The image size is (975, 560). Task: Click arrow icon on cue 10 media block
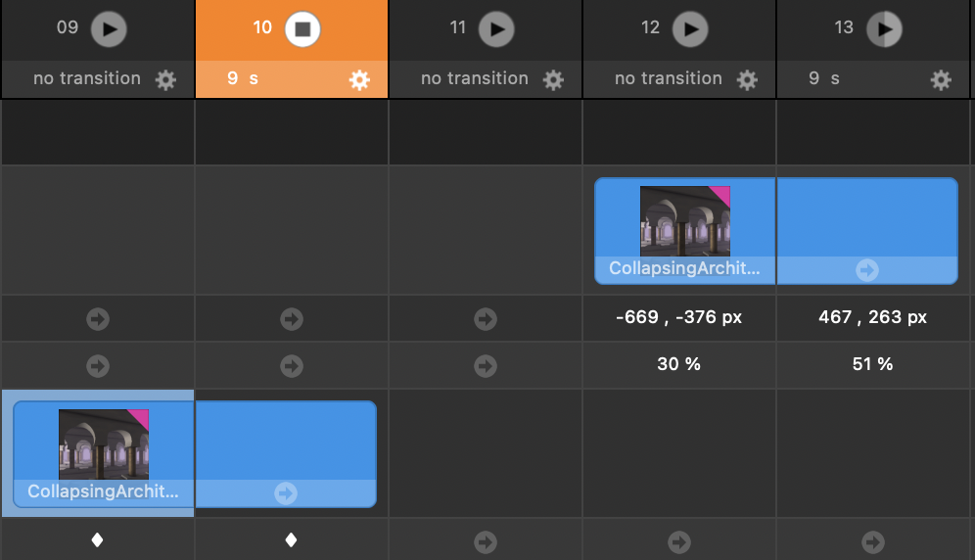tap(285, 493)
